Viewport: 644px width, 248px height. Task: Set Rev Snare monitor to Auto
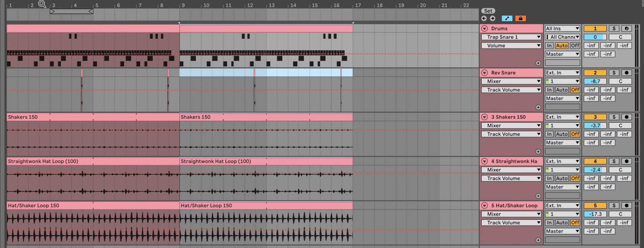coord(562,90)
